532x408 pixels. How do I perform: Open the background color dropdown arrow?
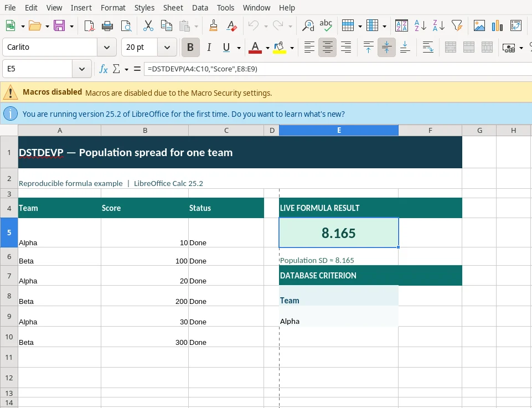[x=292, y=48]
